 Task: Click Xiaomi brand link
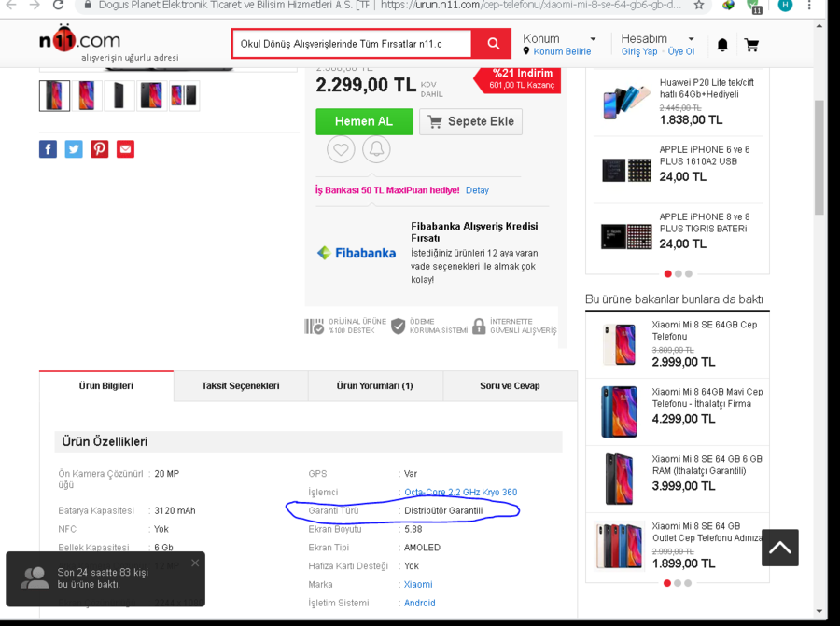point(418,584)
